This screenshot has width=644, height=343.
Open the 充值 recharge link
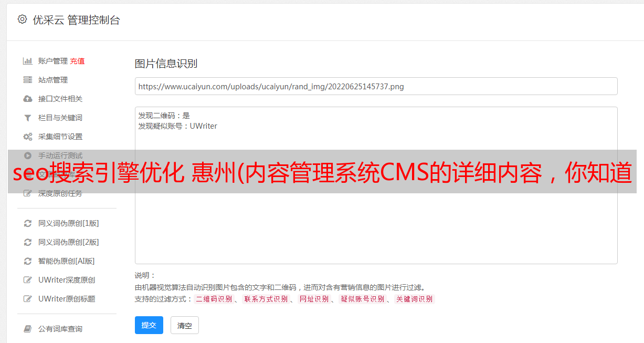tap(77, 61)
